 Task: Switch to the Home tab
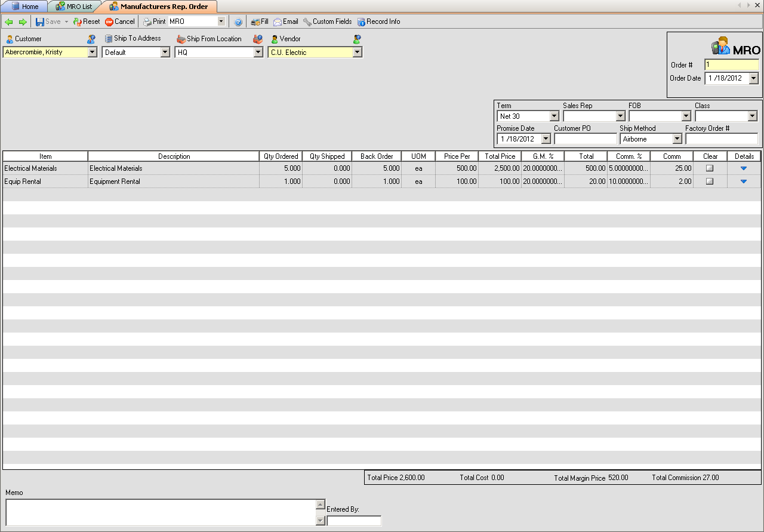pos(25,7)
